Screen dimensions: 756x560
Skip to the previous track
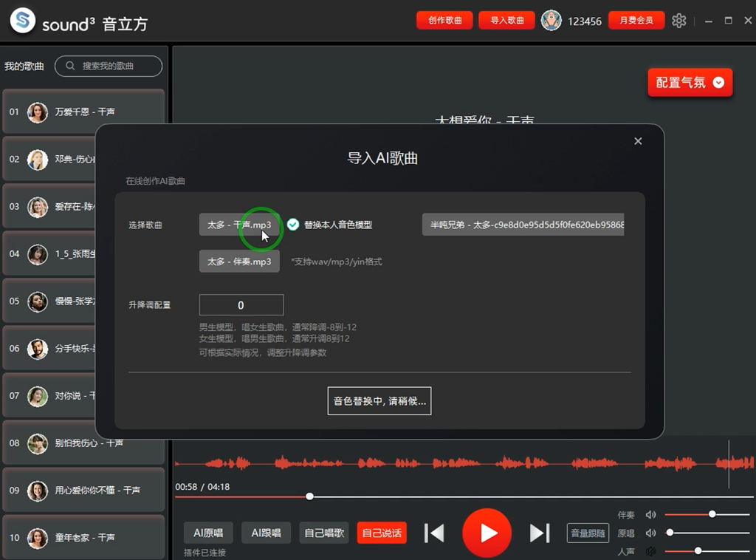click(434, 533)
